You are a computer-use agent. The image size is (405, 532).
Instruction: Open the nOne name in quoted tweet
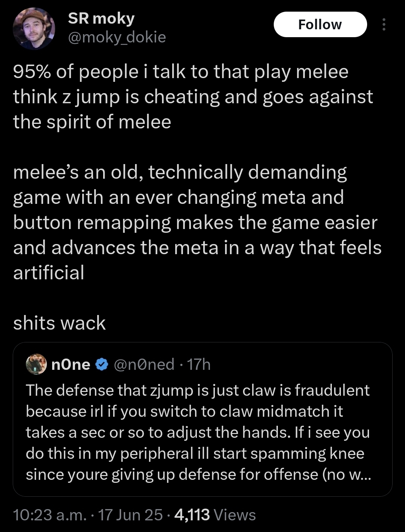(70, 364)
